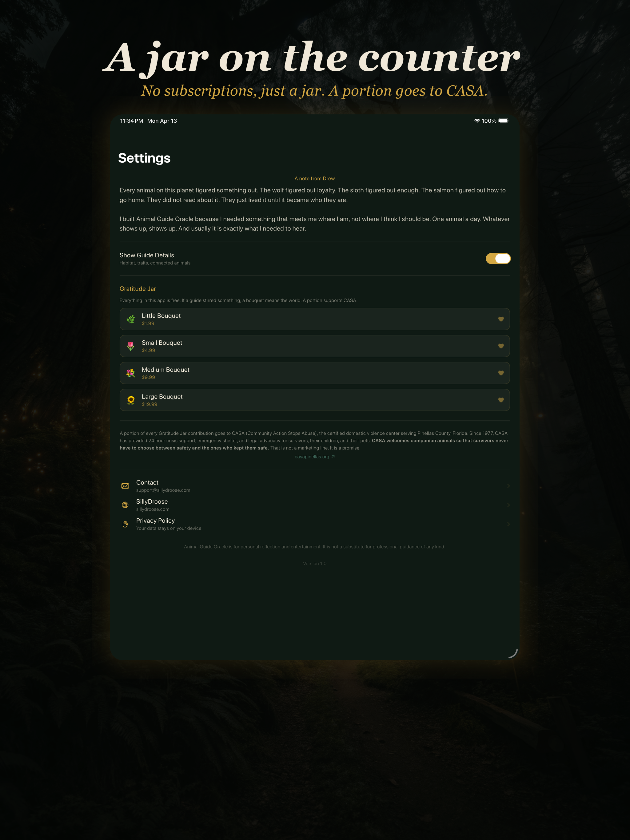
Task: Click the tulip icon next to Small Bouquet
Action: click(x=131, y=346)
